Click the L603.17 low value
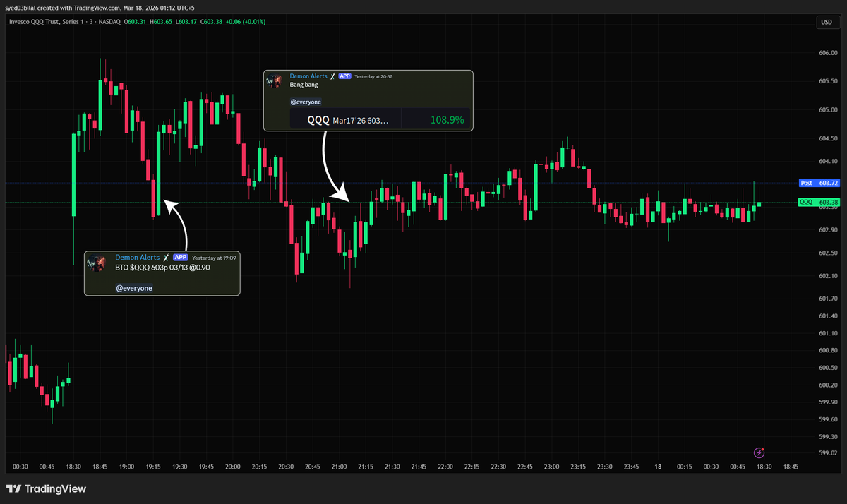 (186, 21)
